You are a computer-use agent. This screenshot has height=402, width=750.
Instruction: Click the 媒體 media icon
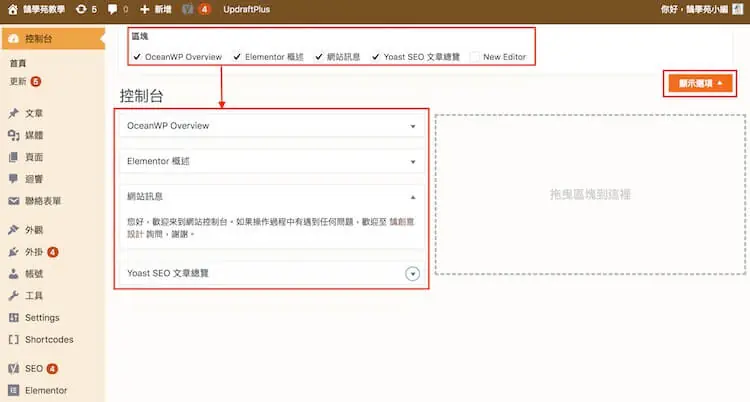[x=13, y=135]
